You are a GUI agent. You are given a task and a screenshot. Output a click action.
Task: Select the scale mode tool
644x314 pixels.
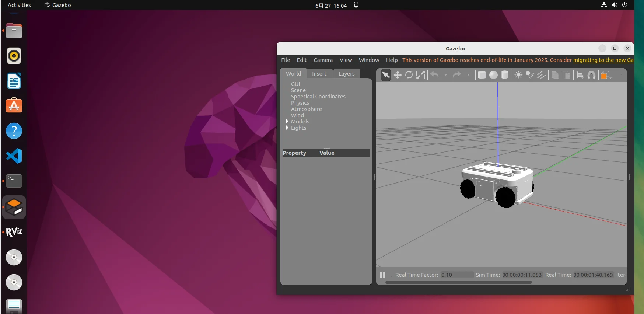pyautogui.click(x=420, y=75)
